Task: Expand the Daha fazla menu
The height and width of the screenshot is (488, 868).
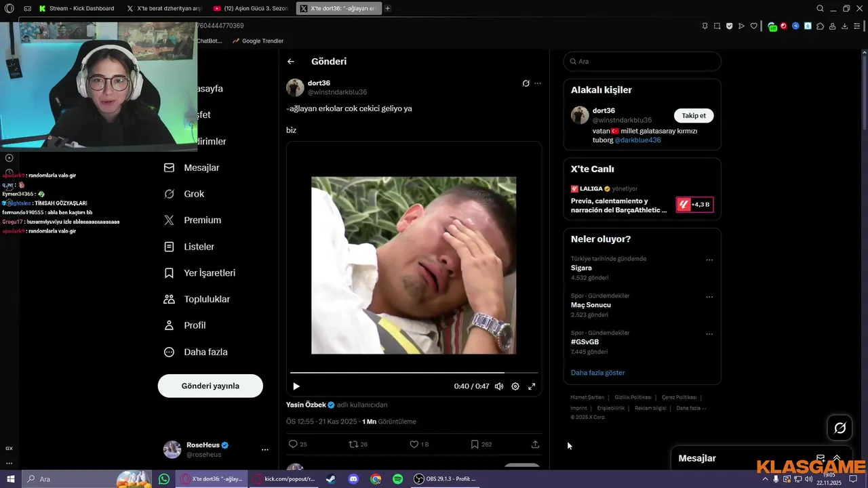Action: [x=196, y=352]
